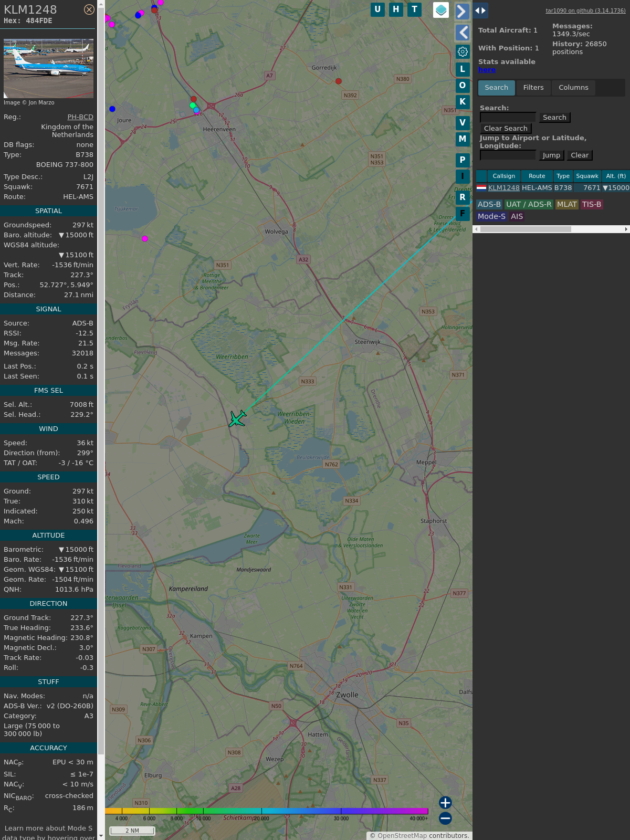Image resolution: width=630 pixels, height=840 pixels.
Task: Toggle the K map button
Action: 463,102
